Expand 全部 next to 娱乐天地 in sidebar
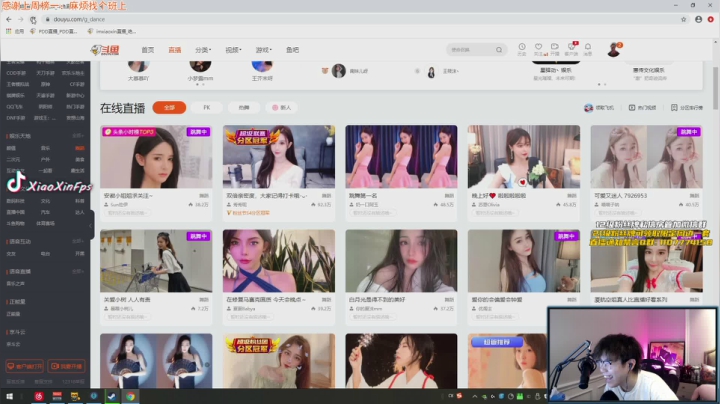Image resolution: width=720 pixels, height=404 pixels. pyautogui.click(x=78, y=136)
